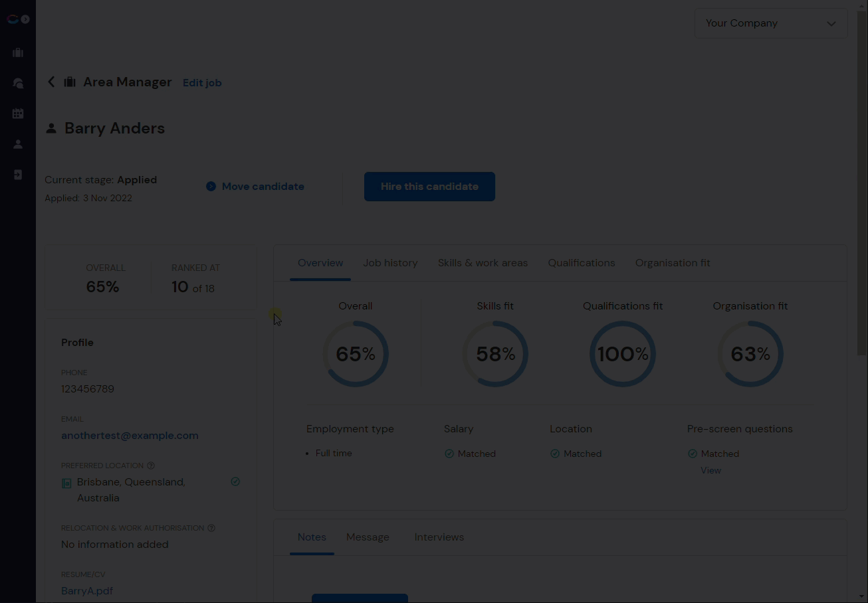The image size is (868, 603).
Task: Click the person icon beside Barry Anders
Action: [51, 128]
